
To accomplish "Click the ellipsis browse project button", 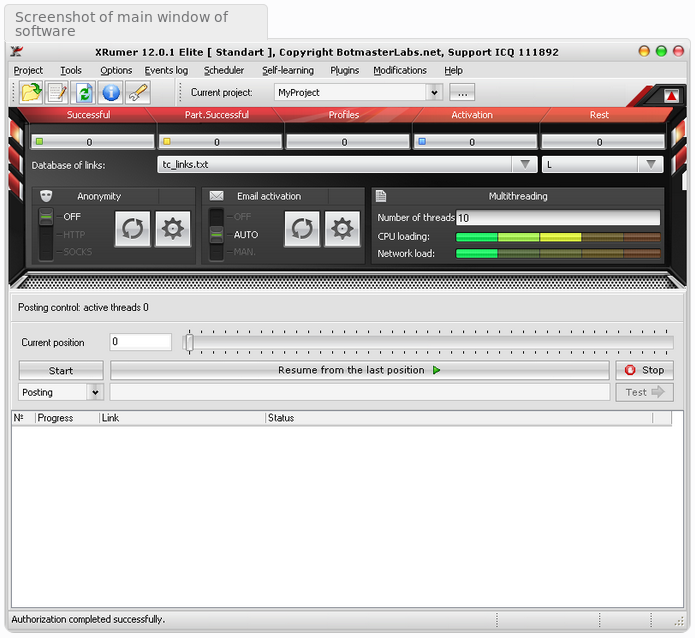I will tap(462, 93).
